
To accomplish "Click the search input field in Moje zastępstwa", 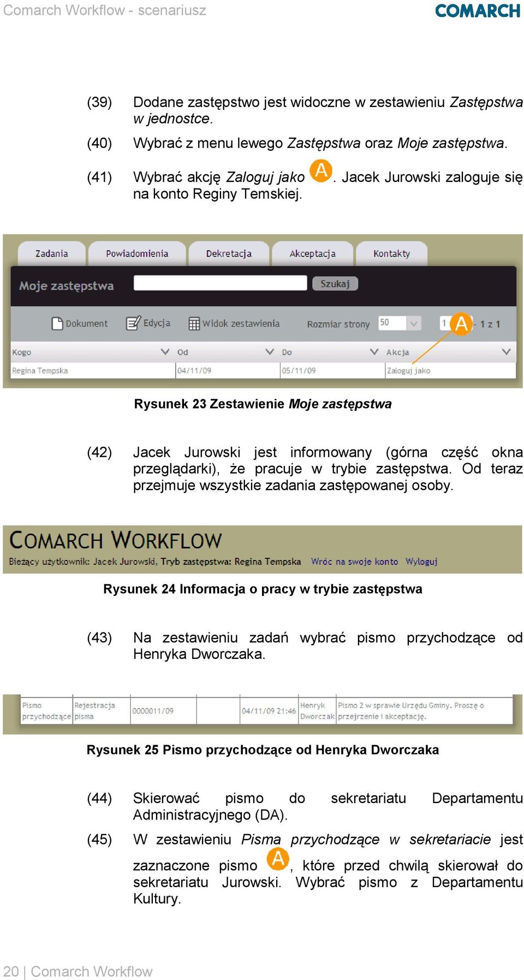I will [220, 283].
